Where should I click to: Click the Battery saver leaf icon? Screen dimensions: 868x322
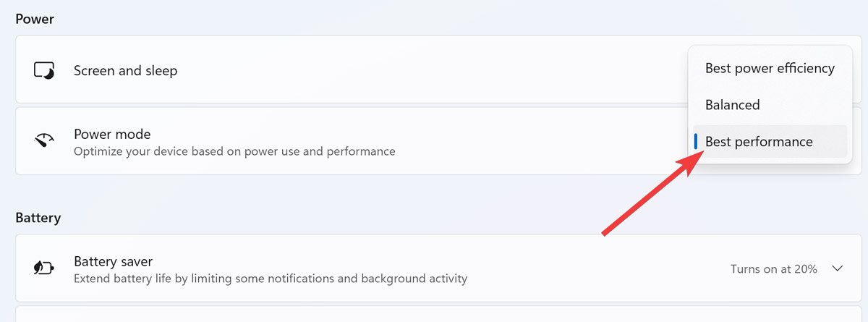point(44,268)
